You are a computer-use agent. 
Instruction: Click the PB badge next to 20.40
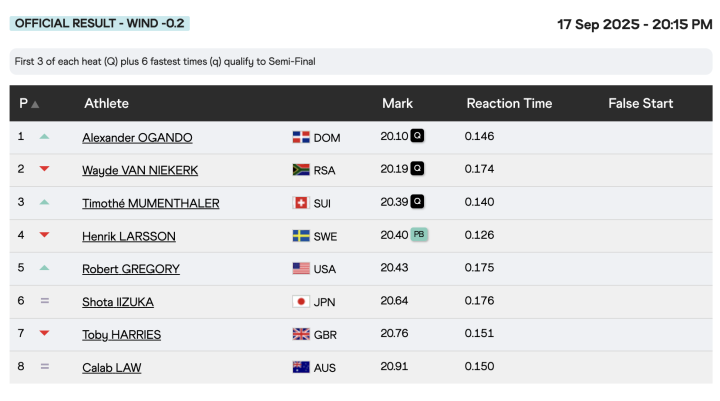tap(420, 235)
